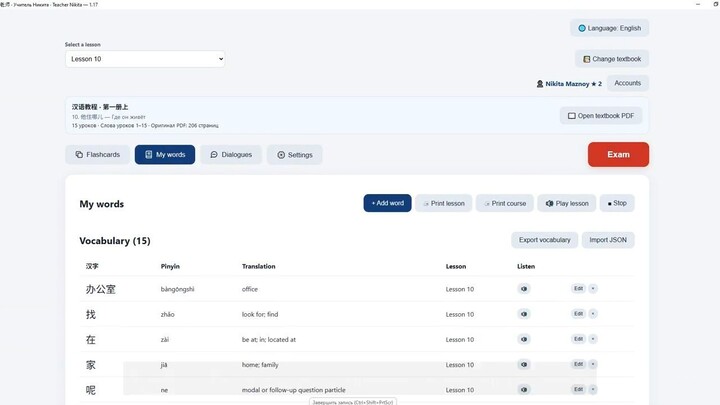Viewport: 720px width, 405px height.
Task: Play lesson audio
Action: (x=567, y=203)
